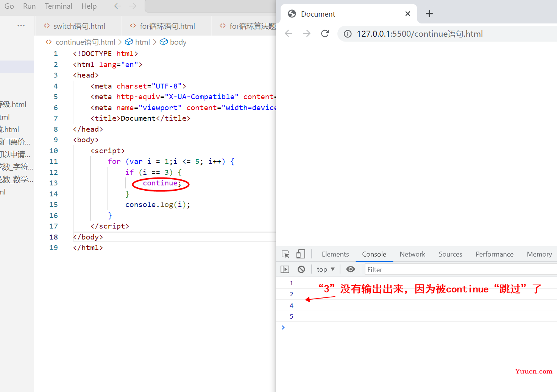Screen dimensions: 557x392
Task: Open the Run menu
Action: click(x=29, y=6)
